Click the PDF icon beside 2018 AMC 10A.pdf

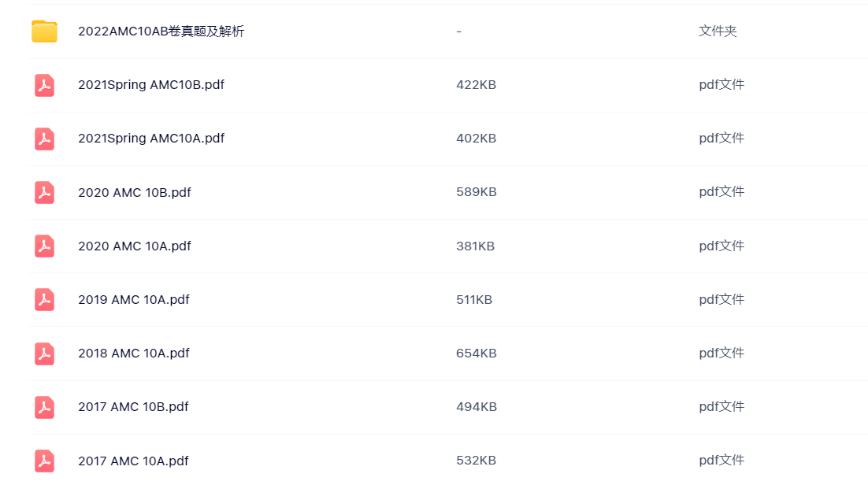point(44,354)
